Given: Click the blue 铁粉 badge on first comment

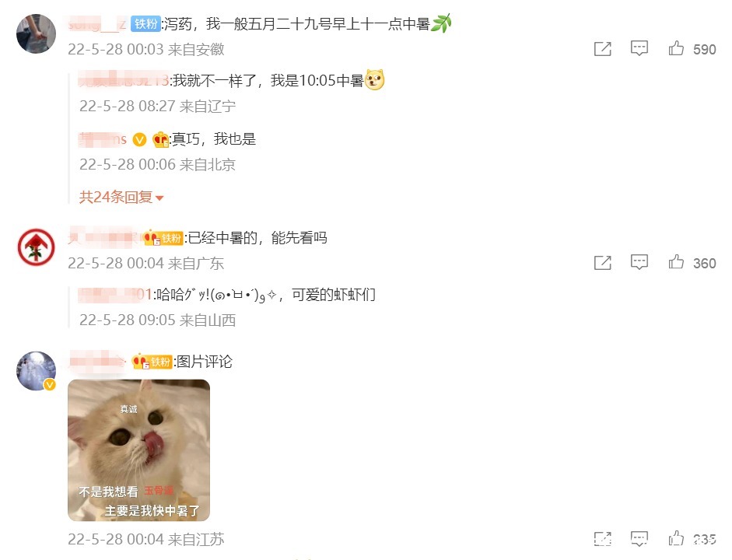Looking at the screenshot, I should click(145, 23).
